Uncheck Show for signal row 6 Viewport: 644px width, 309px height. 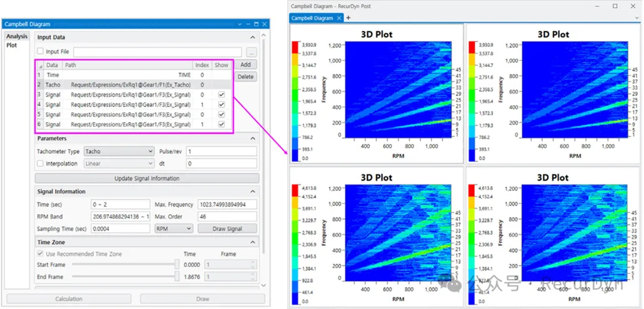(x=221, y=125)
